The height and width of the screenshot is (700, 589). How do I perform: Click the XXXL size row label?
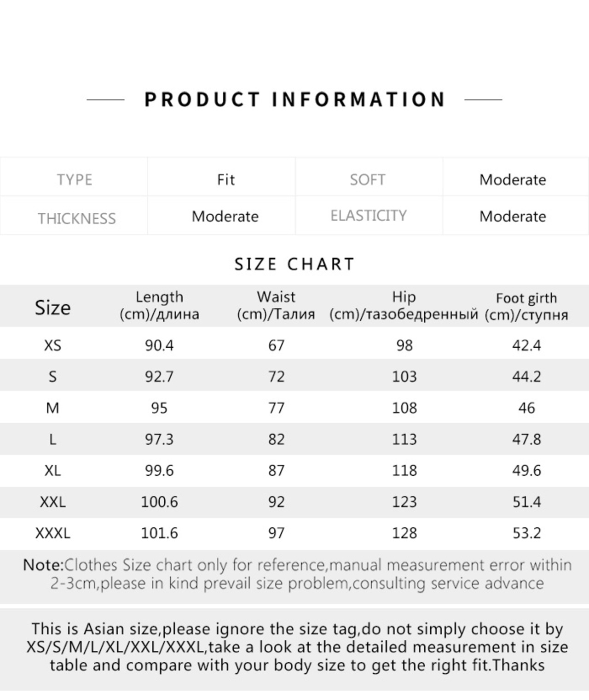click(x=52, y=533)
